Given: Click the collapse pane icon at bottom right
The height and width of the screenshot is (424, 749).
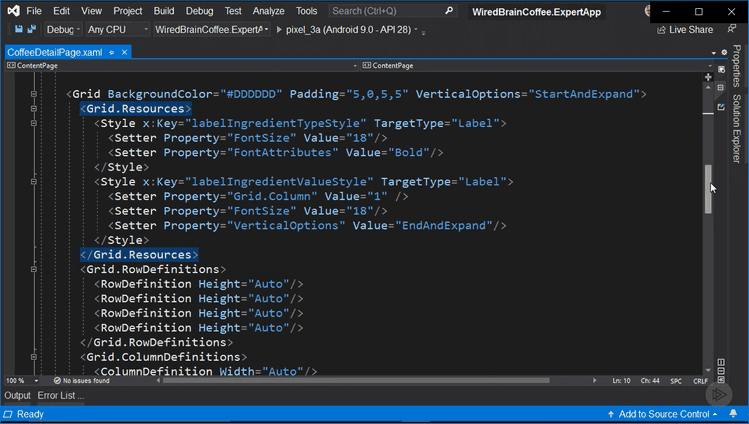Looking at the screenshot, I should pos(721,380).
